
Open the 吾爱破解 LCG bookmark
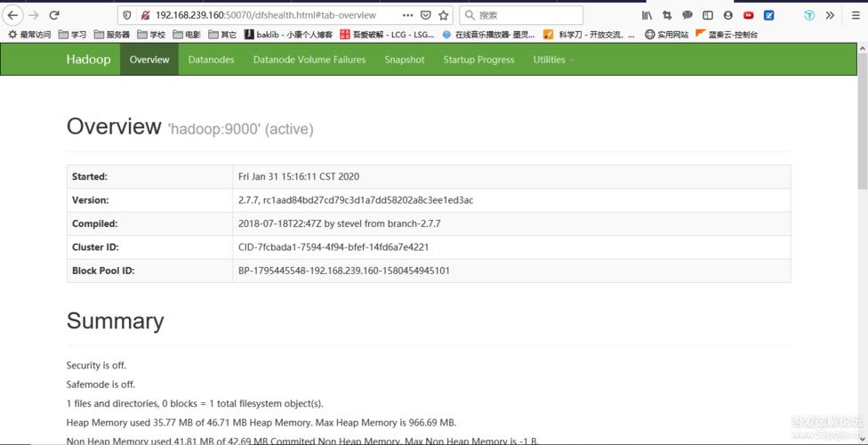tap(387, 35)
